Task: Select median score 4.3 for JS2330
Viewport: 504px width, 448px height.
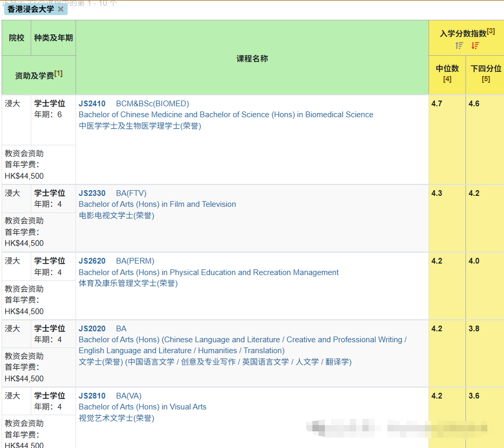Action: point(436,193)
